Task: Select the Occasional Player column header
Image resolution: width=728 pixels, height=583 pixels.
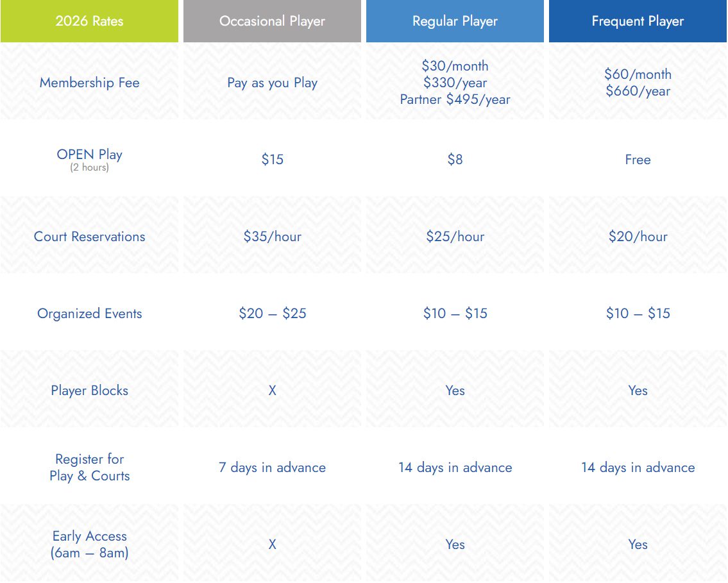Action: point(272,21)
